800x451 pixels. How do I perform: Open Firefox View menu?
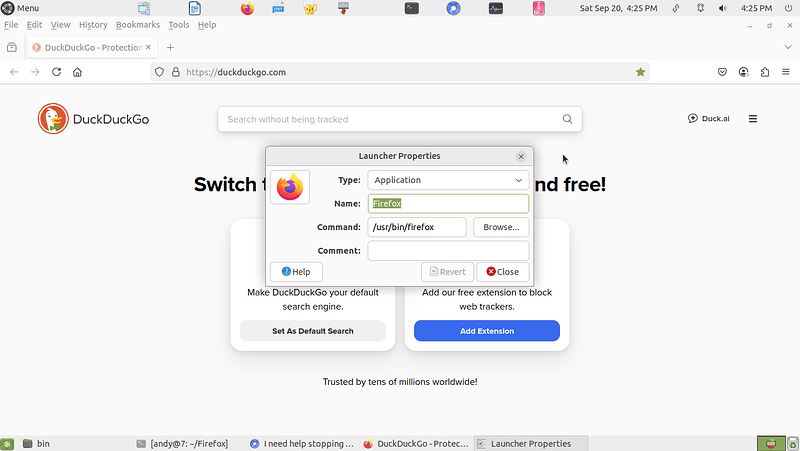point(60,24)
